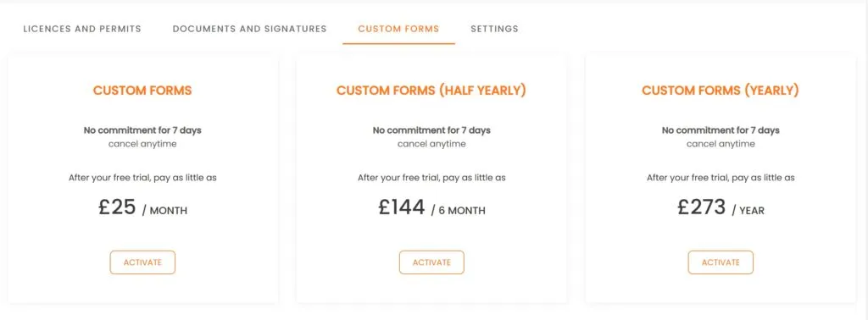Click 'cancel anytime' in the yearly card
The height and width of the screenshot is (320, 868).
pos(721,144)
